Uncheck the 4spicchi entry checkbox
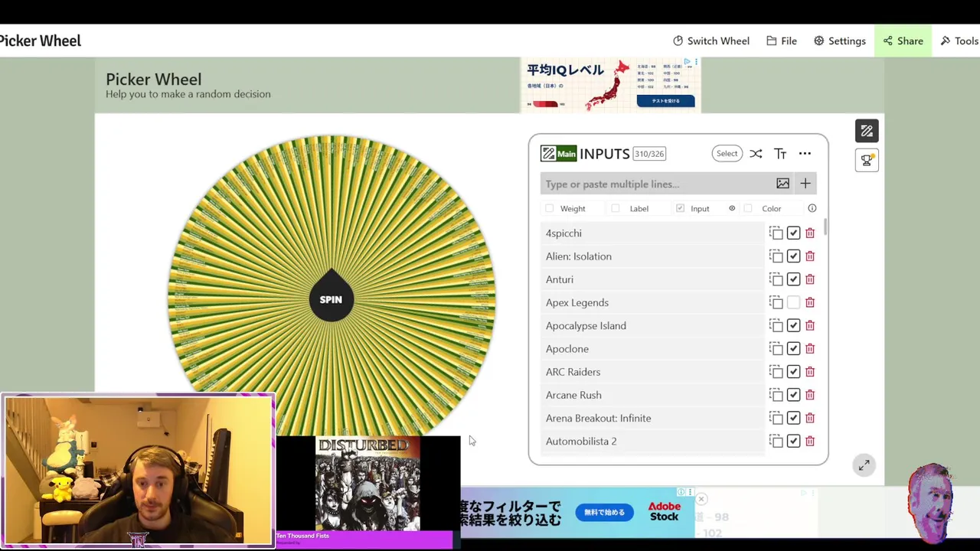Screen dimensions: 980x551 793,233
